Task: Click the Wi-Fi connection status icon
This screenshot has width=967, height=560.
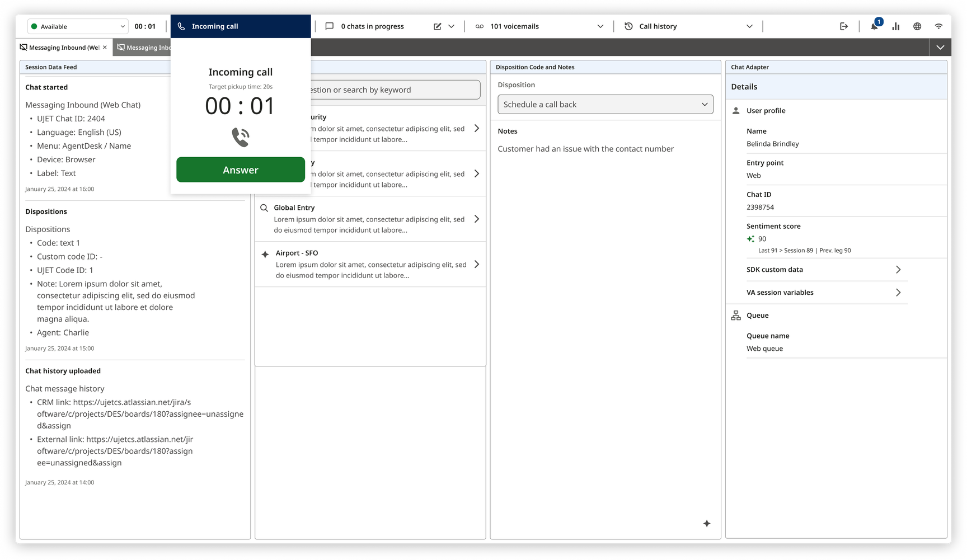Action: point(939,26)
